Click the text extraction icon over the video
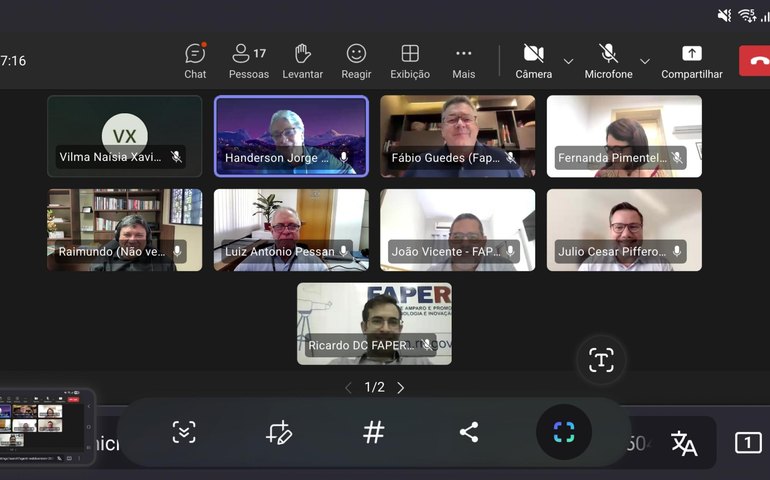 (x=601, y=361)
